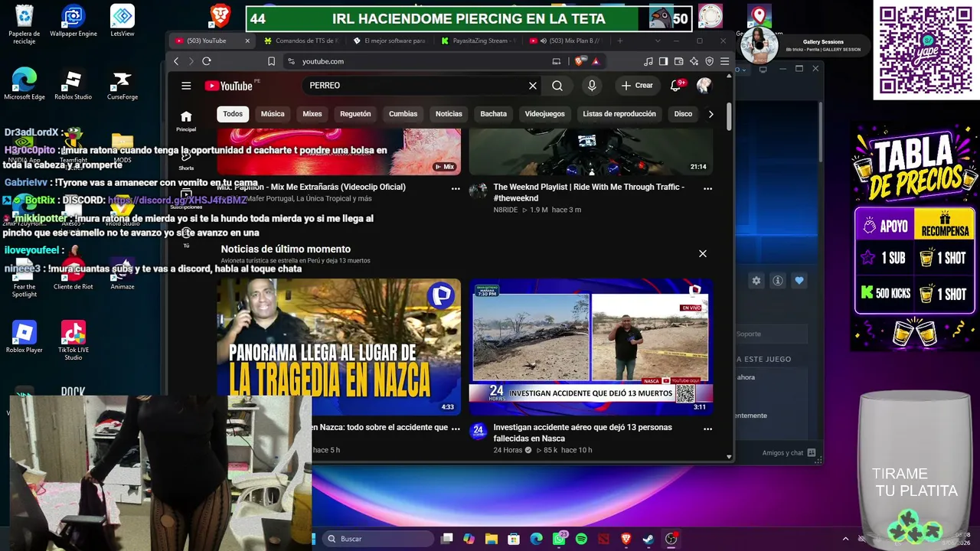
Task: Show more filter chips with right arrow
Action: click(710, 114)
